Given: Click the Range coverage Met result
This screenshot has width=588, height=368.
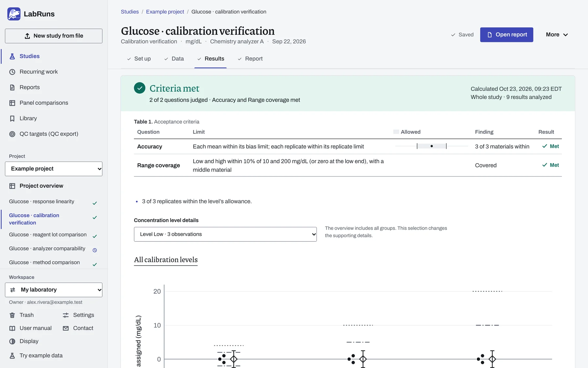Looking at the screenshot, I should point(550,165).
